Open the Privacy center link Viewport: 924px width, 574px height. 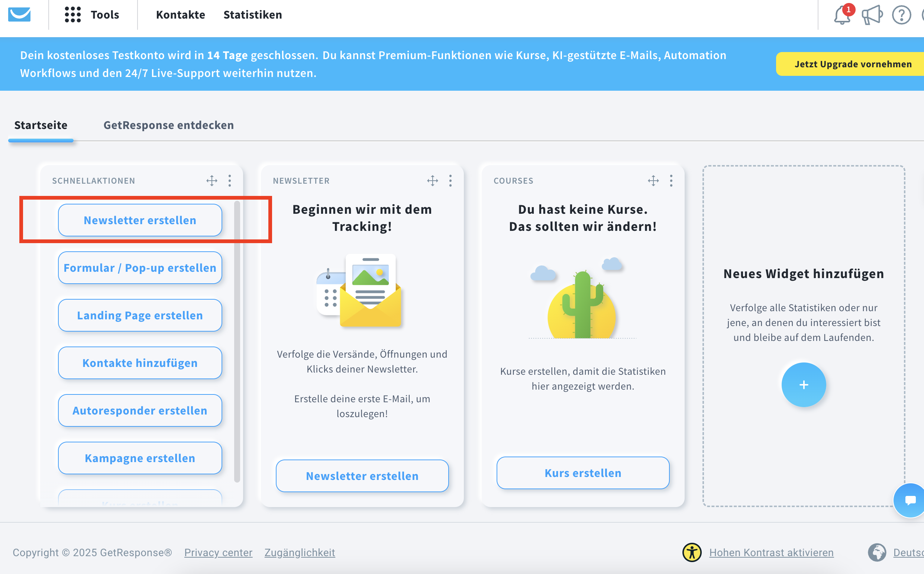218,552
